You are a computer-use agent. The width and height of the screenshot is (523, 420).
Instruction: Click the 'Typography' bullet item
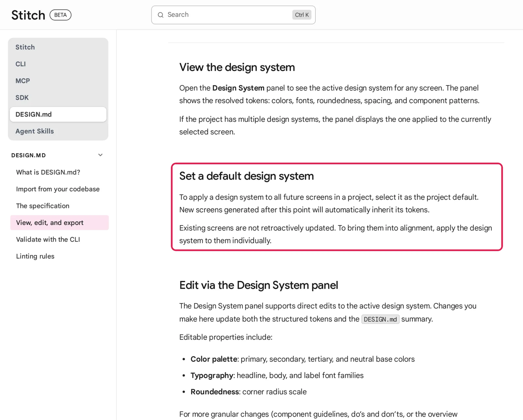(x=277, y=376)
